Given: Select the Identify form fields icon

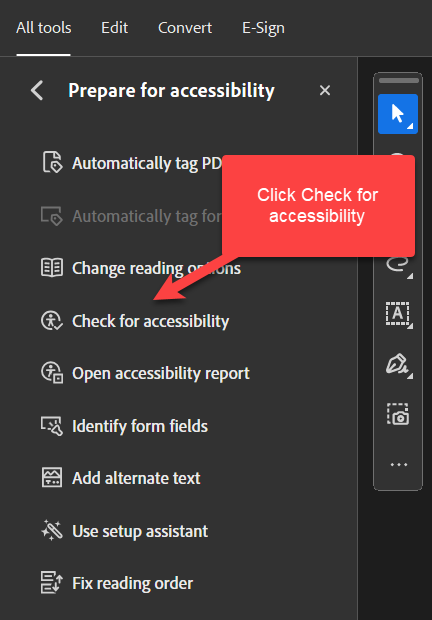Looking at the screenshot, I should [52, 426].
